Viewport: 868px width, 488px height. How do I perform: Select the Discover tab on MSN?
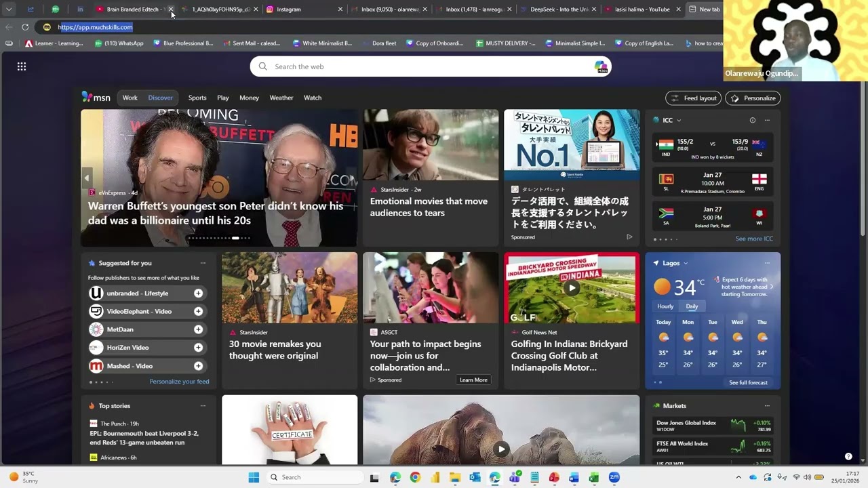(161, 98)
